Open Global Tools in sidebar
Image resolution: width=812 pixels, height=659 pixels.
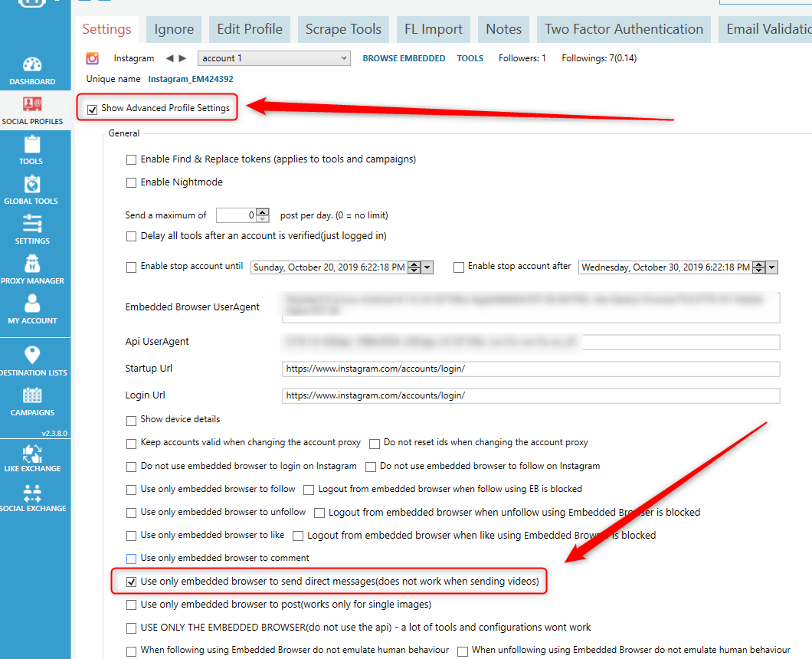coord(31,190)
